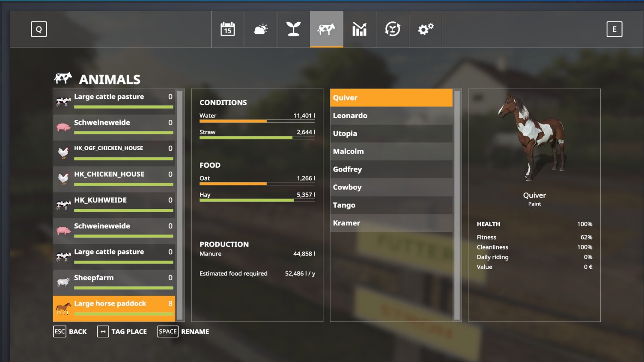Switch to the crop growth tab icon
The image size is (644, 362).
click(293, 29)
